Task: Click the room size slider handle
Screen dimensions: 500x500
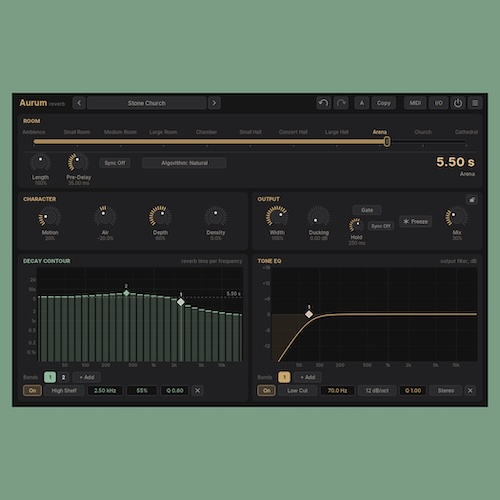Action: click(387, 142)
